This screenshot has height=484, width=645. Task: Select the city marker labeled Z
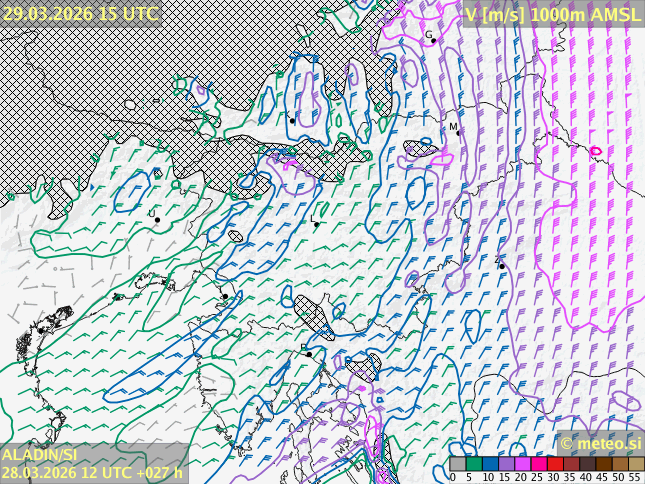501,266
